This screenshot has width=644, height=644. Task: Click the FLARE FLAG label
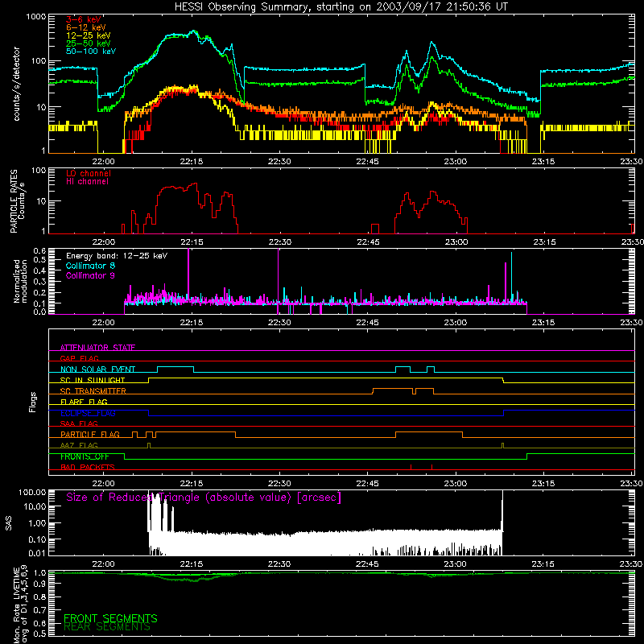pos(84,402)
